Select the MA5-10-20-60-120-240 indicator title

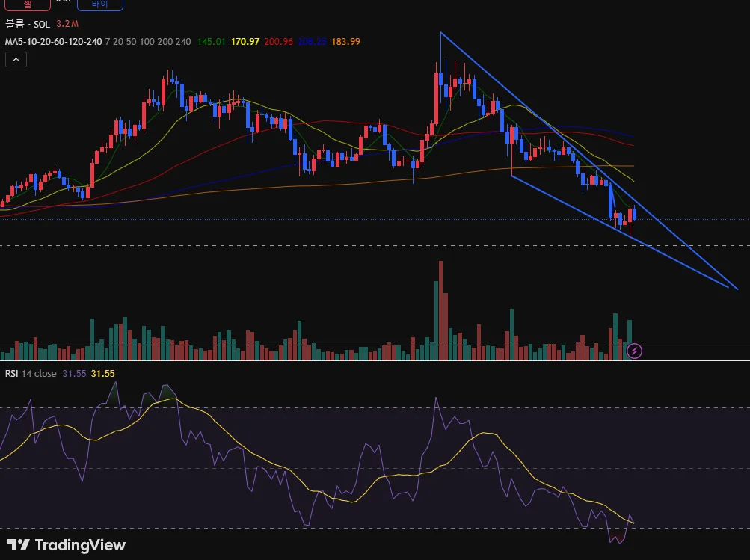53,42
